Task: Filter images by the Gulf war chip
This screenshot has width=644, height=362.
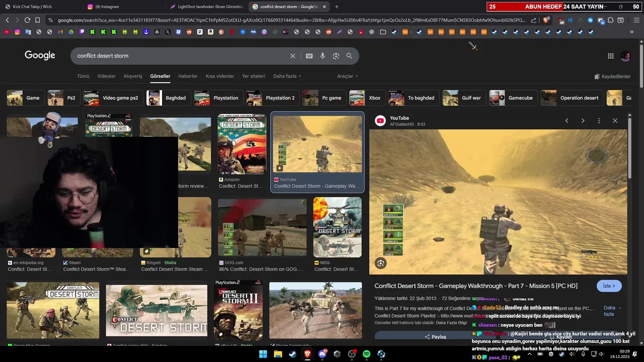Action: point(463,98)
